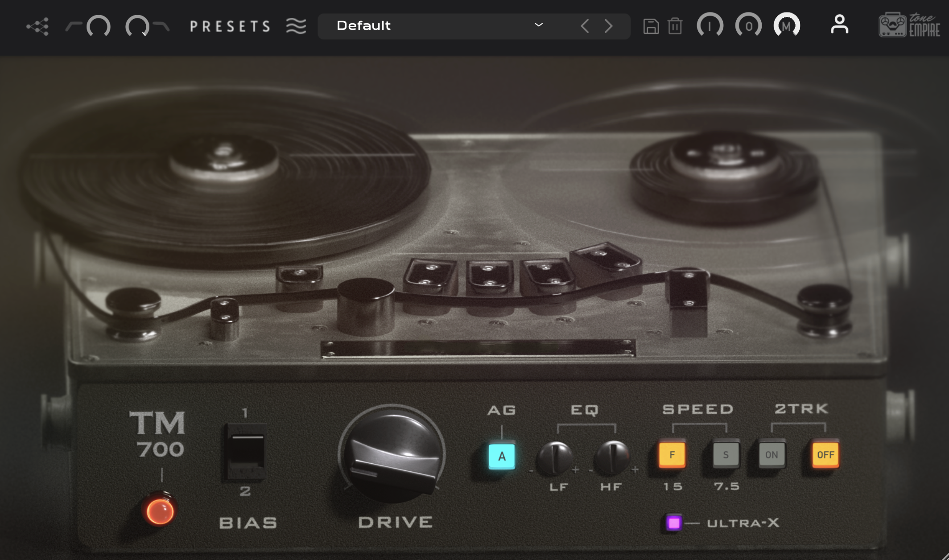Select slow speed S 7.5 button
949x560 pixels.
pos(726,455)
